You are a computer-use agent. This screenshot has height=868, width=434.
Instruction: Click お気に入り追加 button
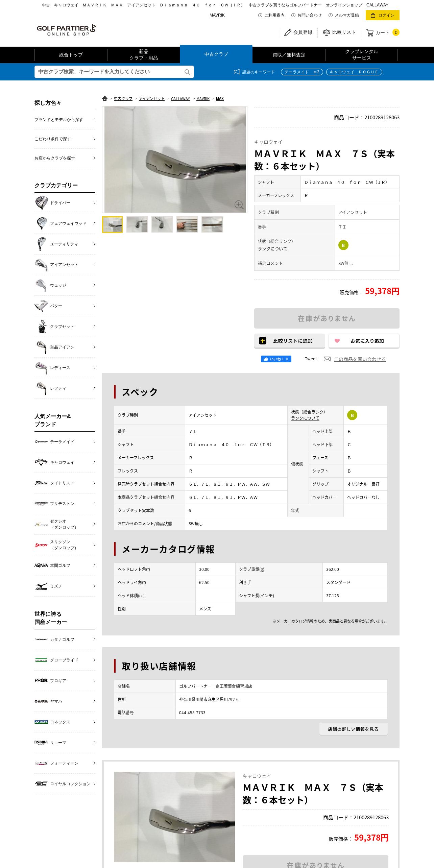pyautogui.click(x=364, y=341)
